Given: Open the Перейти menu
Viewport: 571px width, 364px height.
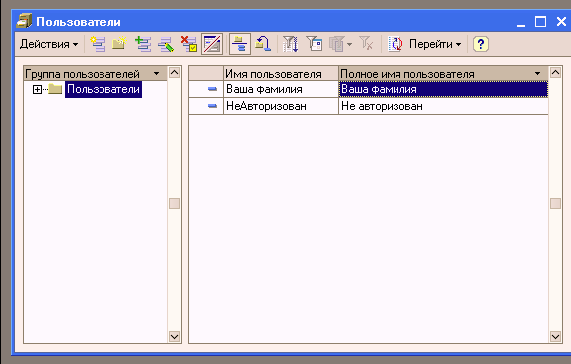Looking at the screenshot, I should tap(435, 44).
